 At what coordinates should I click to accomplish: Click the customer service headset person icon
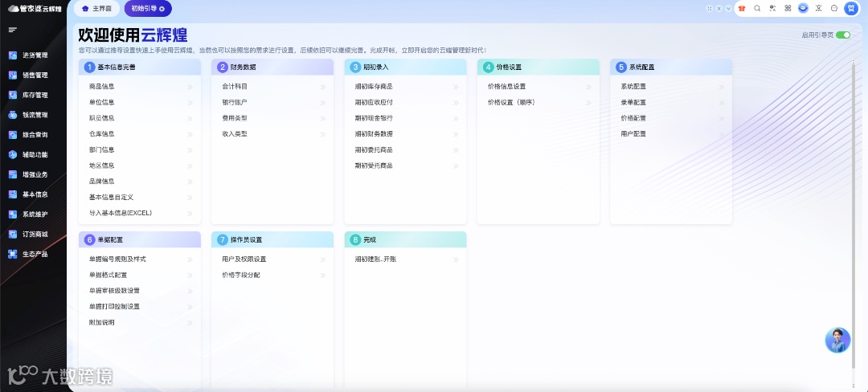tap(819, 8)
